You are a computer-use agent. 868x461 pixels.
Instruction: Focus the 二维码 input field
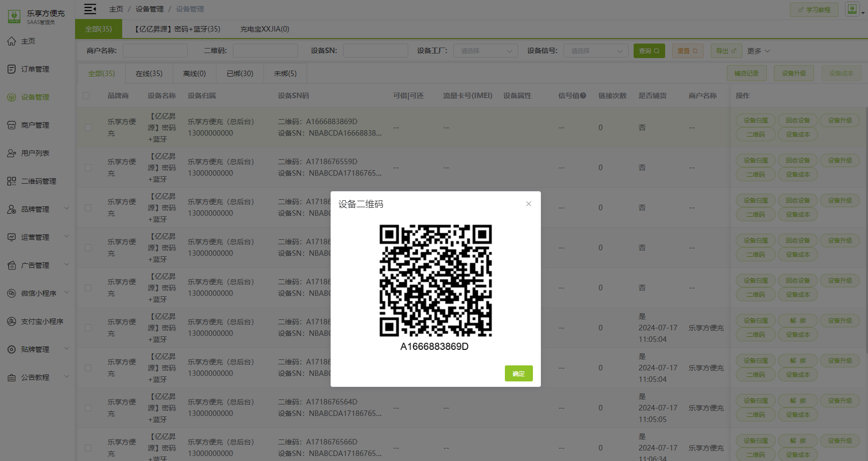[x=265, y=51]
